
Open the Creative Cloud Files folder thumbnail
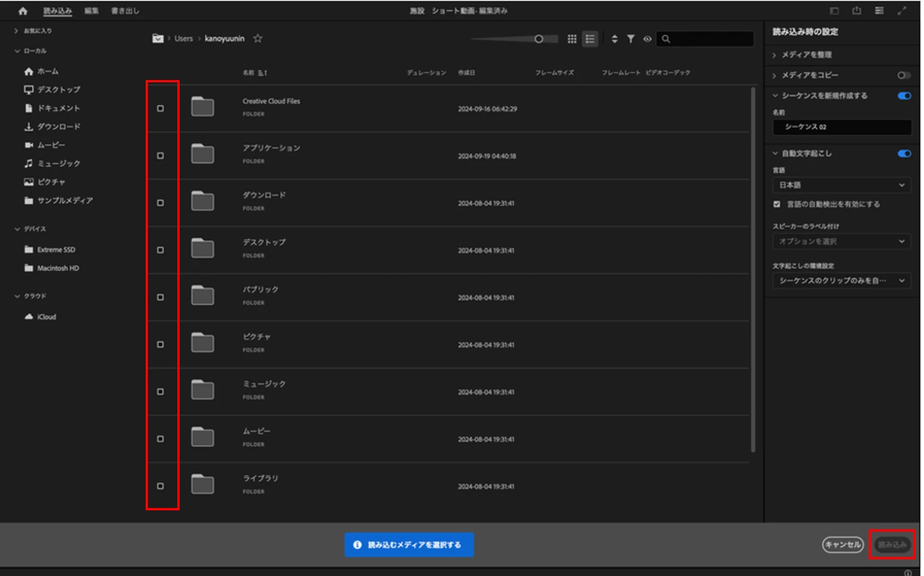click(x=203, y=107)
